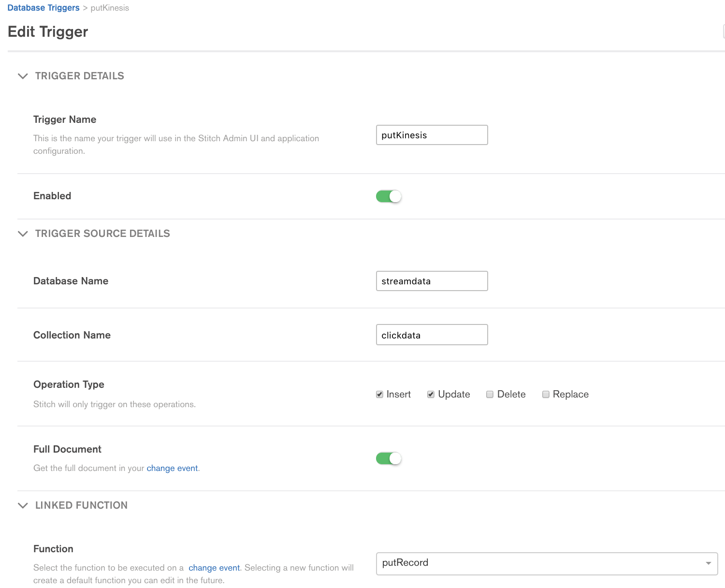Open change event link under Full Document
This screenshot has width=725, height=588.
click(x=172, y=468)
